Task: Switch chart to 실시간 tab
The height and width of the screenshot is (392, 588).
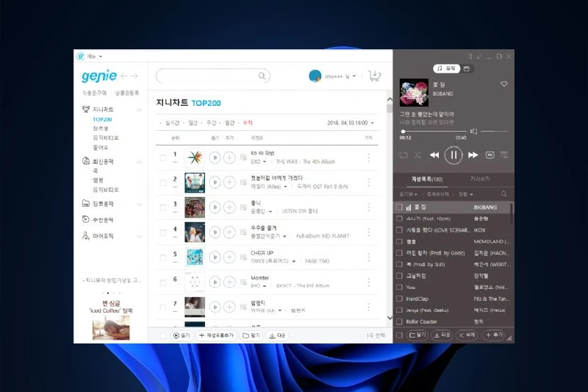Action: click(173, 123)
